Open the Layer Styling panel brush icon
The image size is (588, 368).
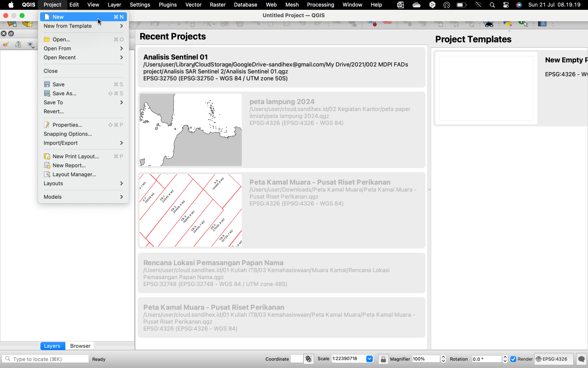point(6,45)
